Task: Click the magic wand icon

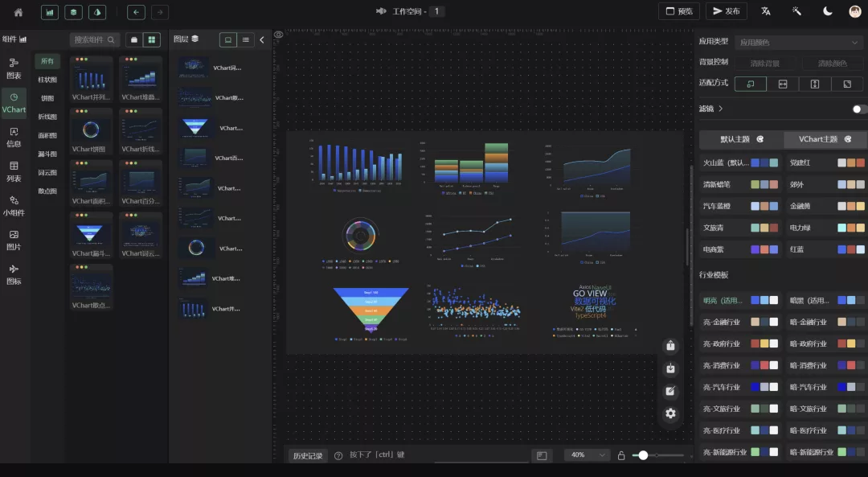Action: (796, 11)
